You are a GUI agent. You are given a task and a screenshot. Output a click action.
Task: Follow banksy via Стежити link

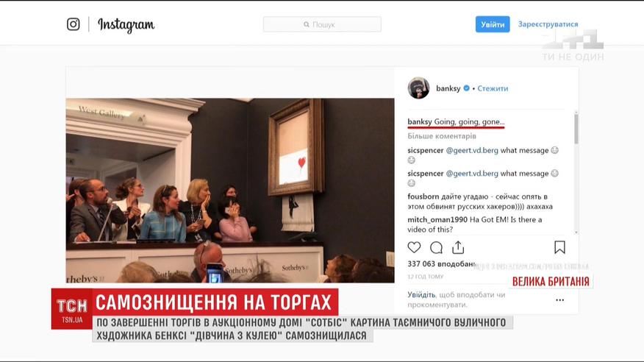[493, 88]
